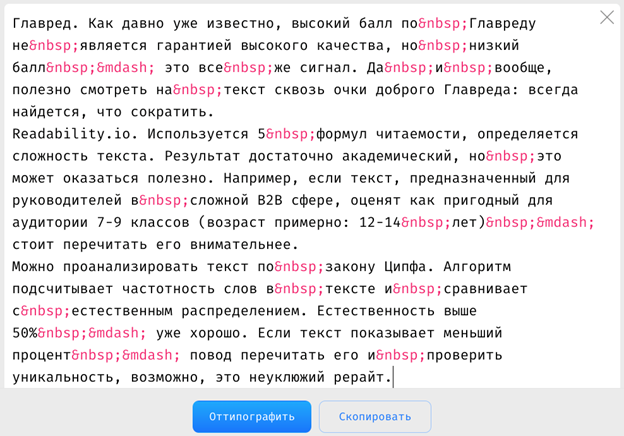Place cursor after the word рерайт.
624x436 pixels.
pyautogui.click(x=393, y=377)
